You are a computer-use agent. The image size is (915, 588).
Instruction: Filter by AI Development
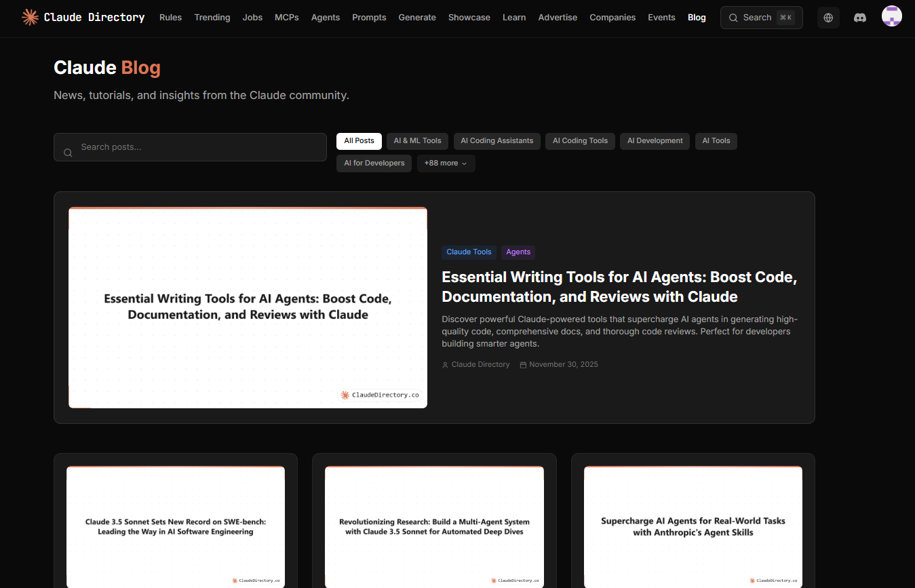click(x=655, y=141)
